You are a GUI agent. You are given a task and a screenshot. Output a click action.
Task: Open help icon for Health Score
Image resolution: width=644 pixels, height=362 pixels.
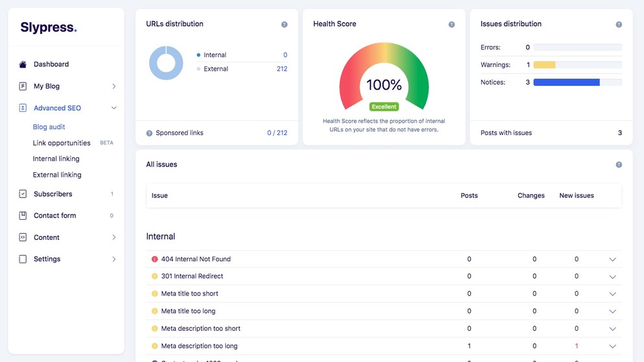[x=451, y=25]
